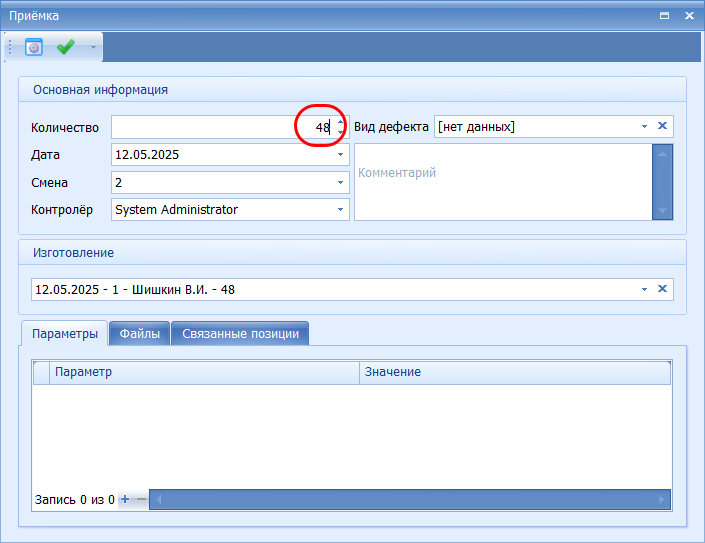Clear the Вид дефекта field
This screenshot has width=705, height=543.
point(662,126)
